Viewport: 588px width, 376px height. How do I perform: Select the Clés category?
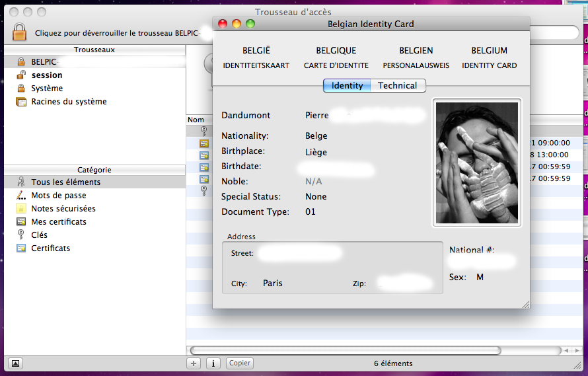tap(39, 235)
